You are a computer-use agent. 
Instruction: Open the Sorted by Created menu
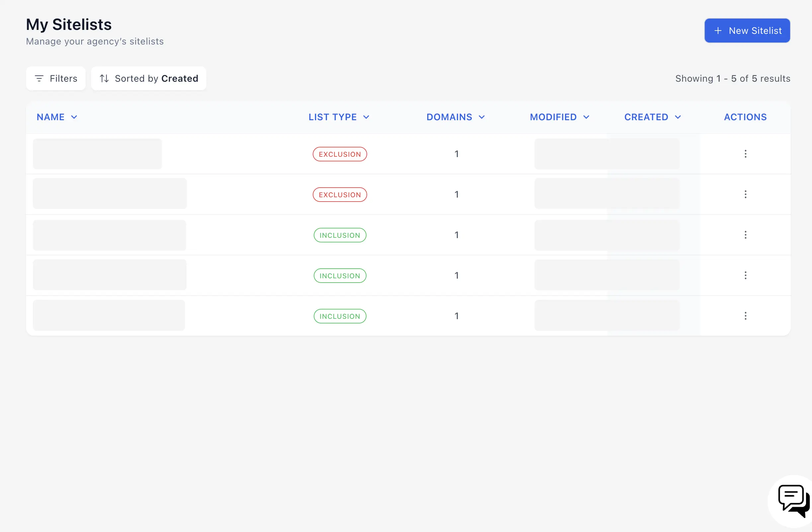[x=148, y=78]
